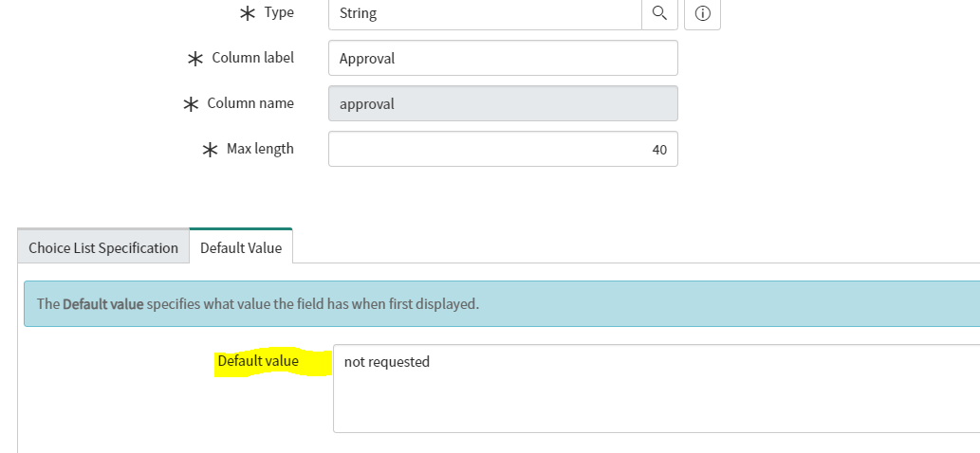
Task: Click the bold Default value text in banner
Action: click(x=103, y=304)
